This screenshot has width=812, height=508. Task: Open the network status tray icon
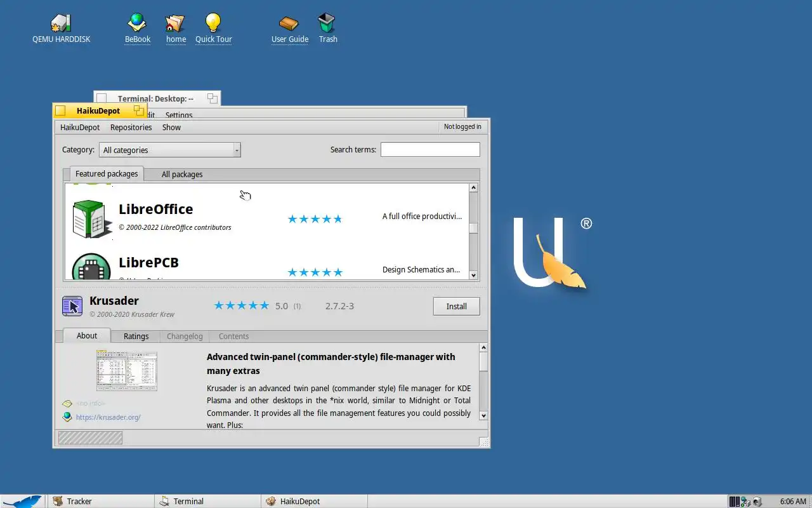pyautogui.click(x=745, y=501)
